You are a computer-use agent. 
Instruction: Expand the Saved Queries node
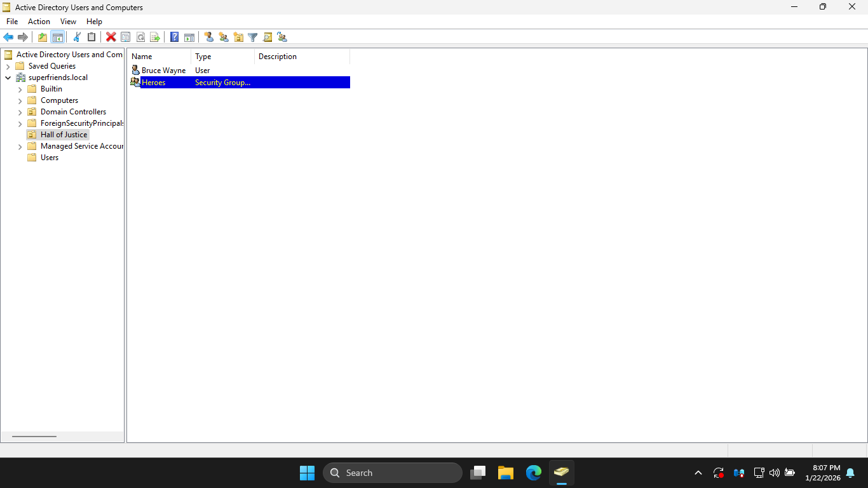tap(8, 67)
